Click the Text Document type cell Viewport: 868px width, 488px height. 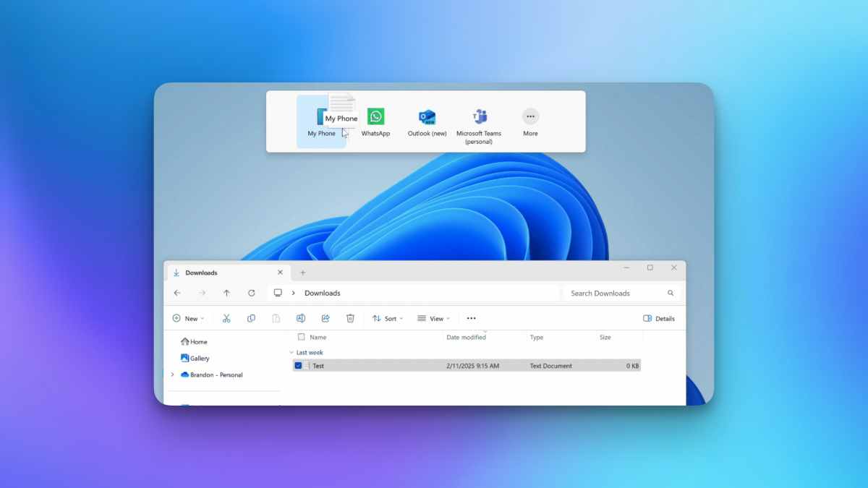point(551,366)
